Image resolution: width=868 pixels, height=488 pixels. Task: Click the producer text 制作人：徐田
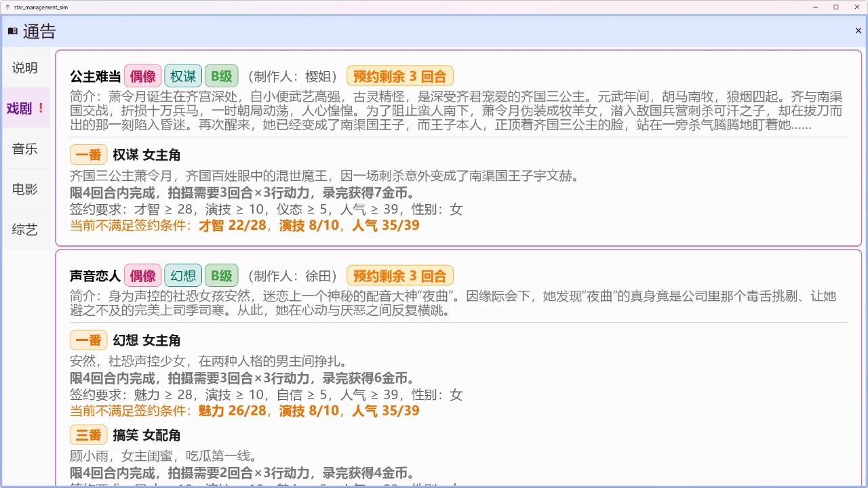pos(292,276)
